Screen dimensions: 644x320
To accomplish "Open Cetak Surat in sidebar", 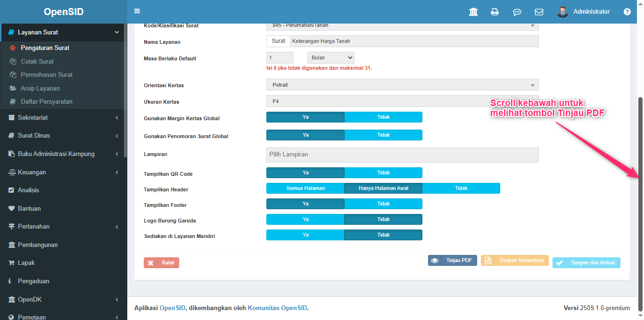I will pyautogui.click(x=37, y=61).
